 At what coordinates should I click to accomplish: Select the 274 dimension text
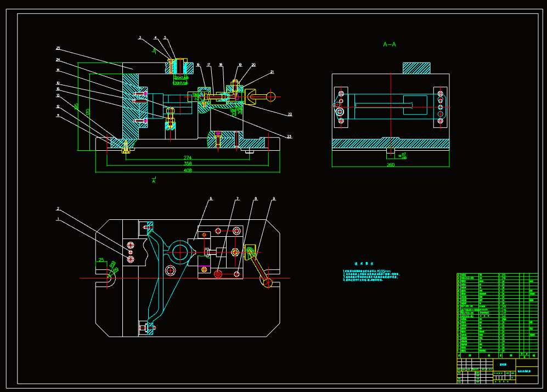tap(187, 158)
